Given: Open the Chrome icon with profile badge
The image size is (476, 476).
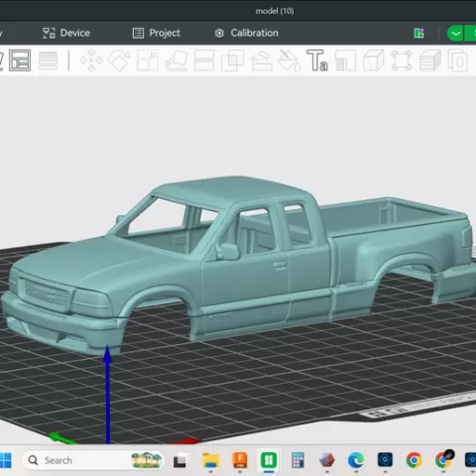Looking at the screenshot, I should point(443,459).
